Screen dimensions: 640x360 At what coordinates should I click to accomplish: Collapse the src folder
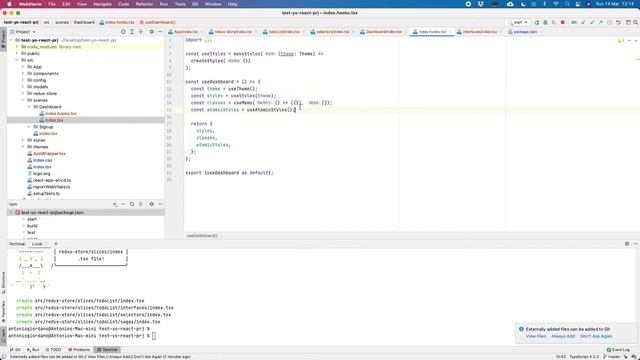coord(17,60)
